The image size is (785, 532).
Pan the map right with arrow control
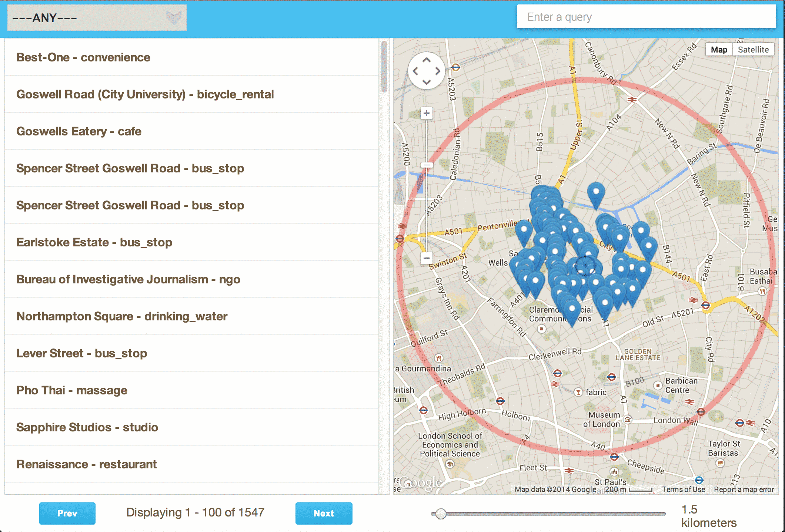pyautogui.click(x=438, y=71)
